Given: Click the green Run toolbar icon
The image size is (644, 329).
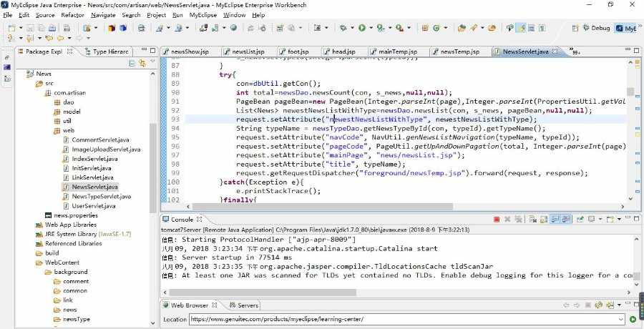Looking at the screenshot, I should pos(362,28).
